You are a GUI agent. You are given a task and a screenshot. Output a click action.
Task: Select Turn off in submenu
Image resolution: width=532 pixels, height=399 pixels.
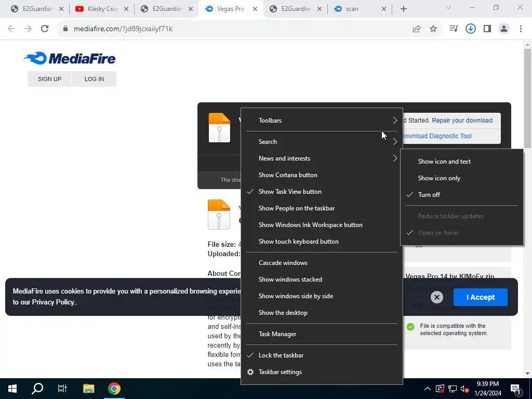[x=462, y=195]
